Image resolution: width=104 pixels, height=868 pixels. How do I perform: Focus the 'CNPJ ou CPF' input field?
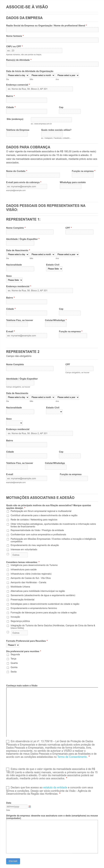[34, 51]
